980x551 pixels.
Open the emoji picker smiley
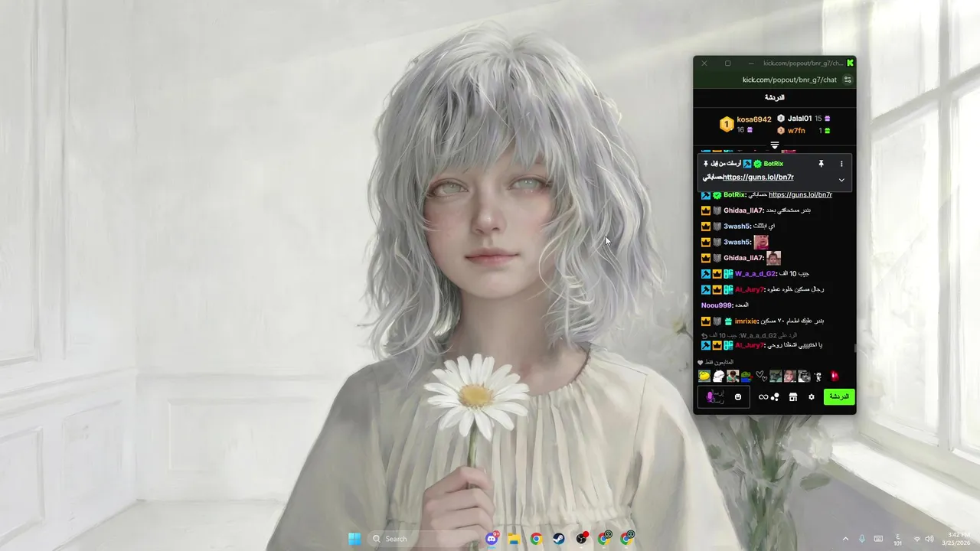(738, 397)
